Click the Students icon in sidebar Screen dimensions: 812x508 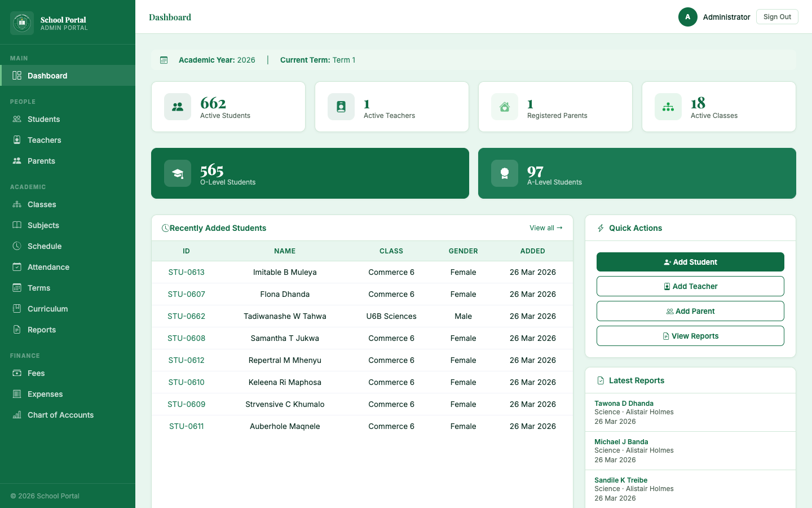click(x=17, y=119)
